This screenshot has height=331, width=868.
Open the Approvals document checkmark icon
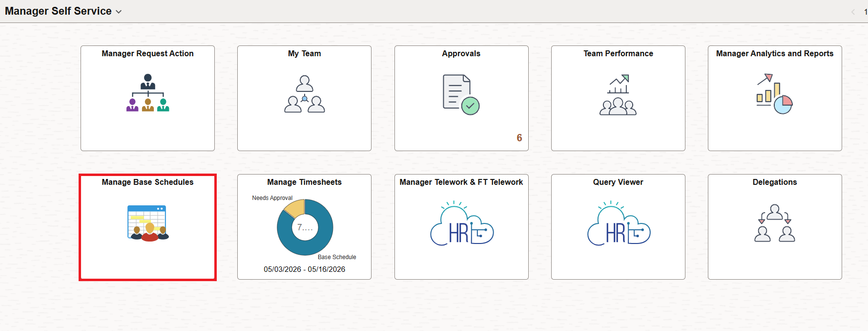(461, 94)
